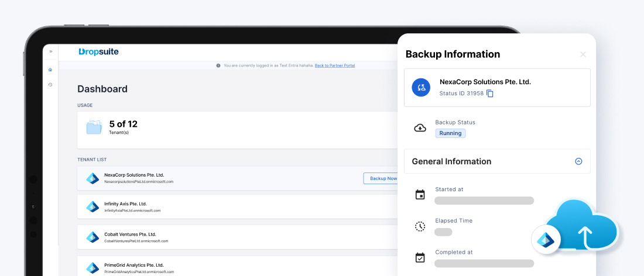Expand the sidebar with double chevron
644x276 pixels.
51,51
